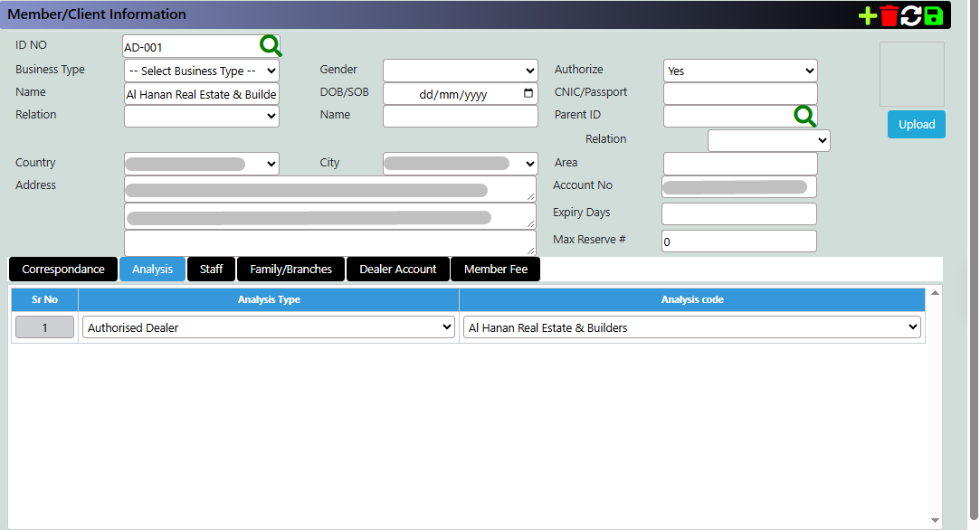The image size is (980, 530).
Task: Click the white refresh arrows icon
Action: click(x=910, y=15)
